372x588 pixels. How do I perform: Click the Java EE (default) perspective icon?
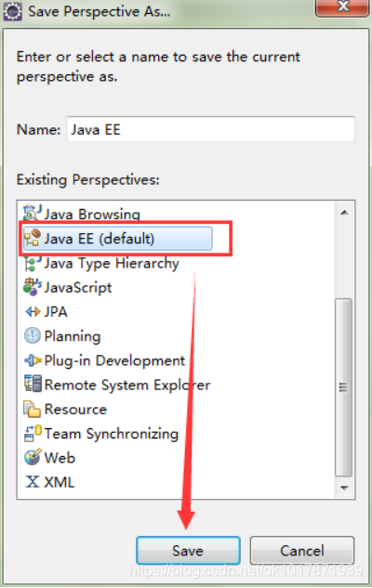click(33, 238)
